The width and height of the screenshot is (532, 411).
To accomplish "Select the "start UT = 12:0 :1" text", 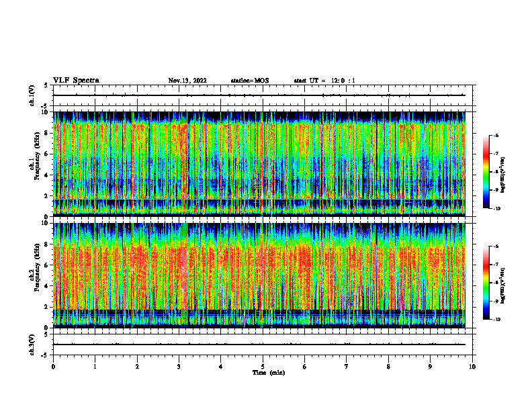I will pyautogui.click(x=324, y=81).
